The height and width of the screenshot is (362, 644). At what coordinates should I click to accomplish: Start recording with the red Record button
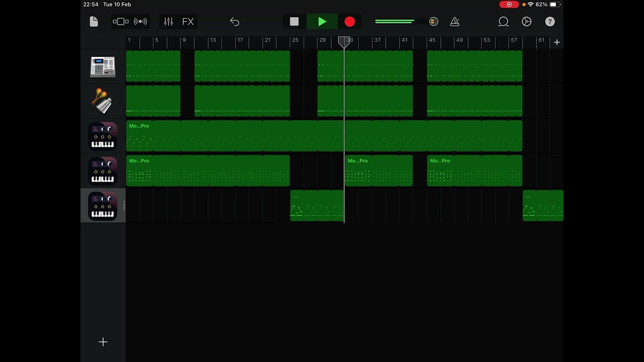pyautogui.click(x=350, y=22)
